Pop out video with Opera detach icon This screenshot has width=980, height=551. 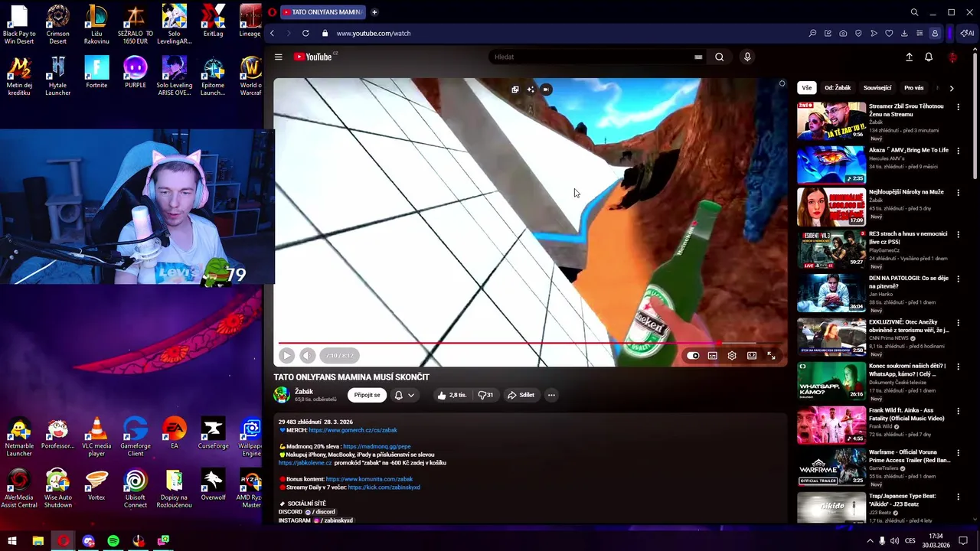pyautogui.click(x=515, y=90)
